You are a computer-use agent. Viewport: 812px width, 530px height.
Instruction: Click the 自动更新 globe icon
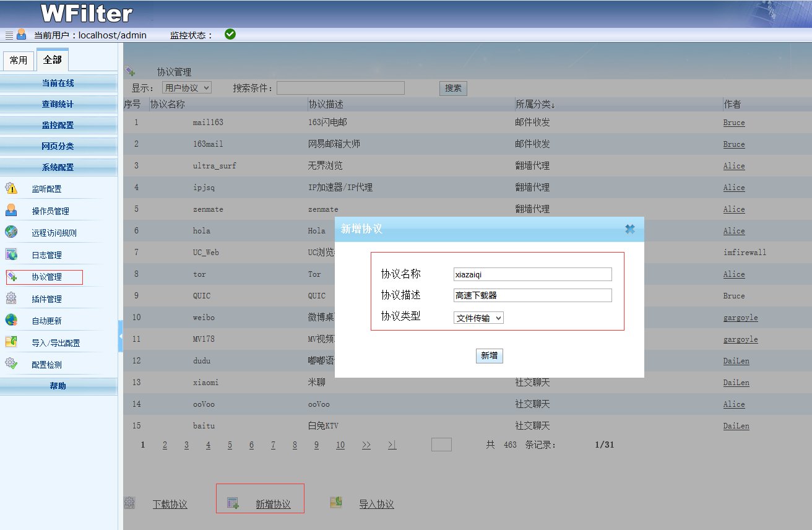11,320
